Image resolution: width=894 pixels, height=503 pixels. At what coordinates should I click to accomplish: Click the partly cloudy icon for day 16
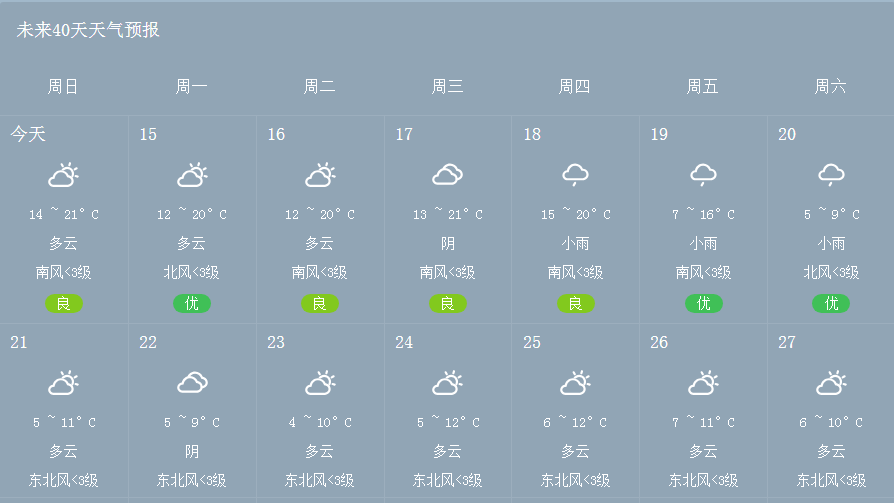320,176
